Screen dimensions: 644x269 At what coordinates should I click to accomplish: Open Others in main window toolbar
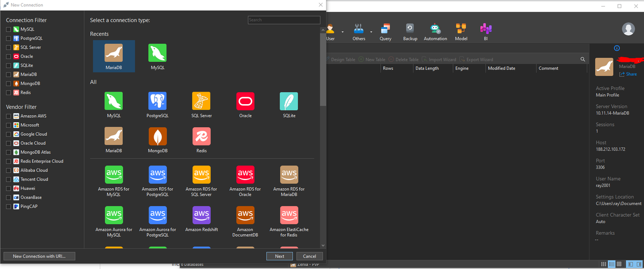click(359, 32)
